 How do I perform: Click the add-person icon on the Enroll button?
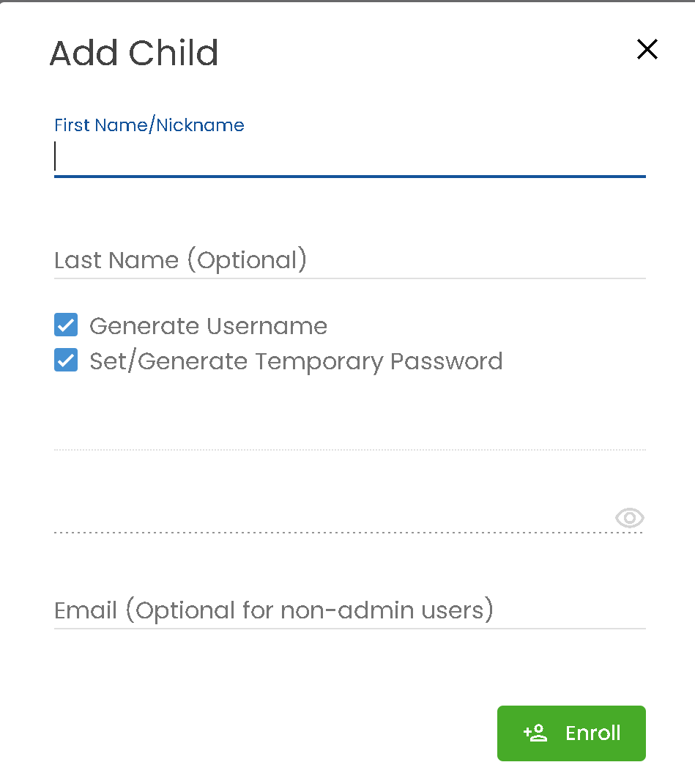[535, 733]
